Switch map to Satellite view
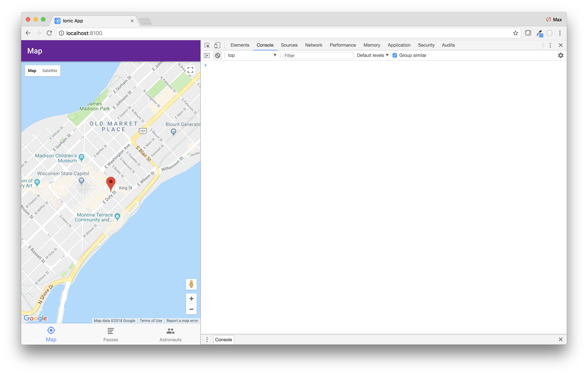The image size is (588, 375). pos(50,71)
